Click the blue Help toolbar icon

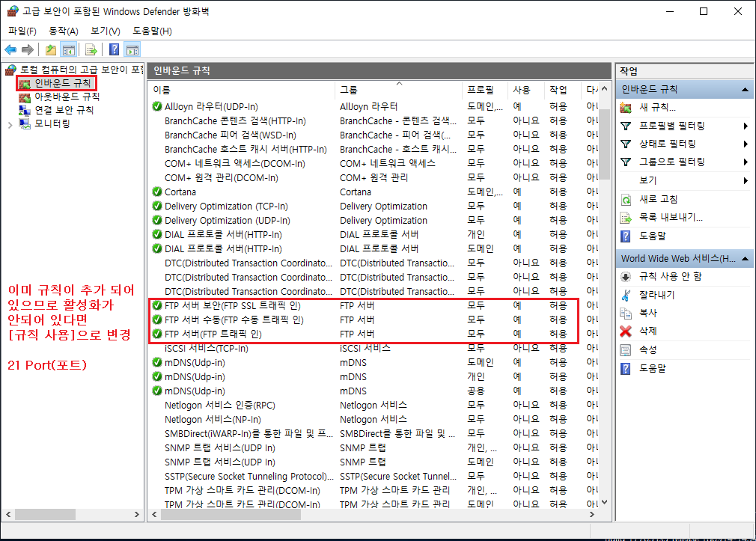coord(115,49)
